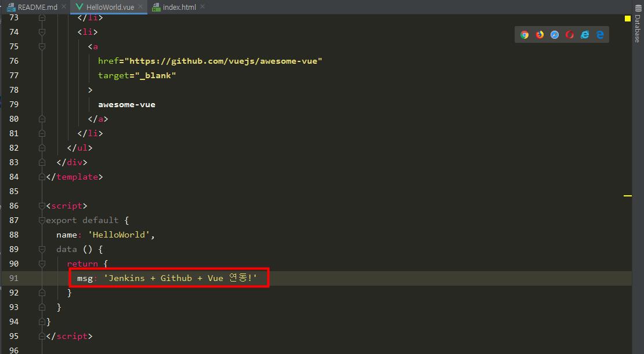The width and height of the screenshot is (644, 354).
Task: Click line number 77 in gutter
Action: tap(14, 75)
